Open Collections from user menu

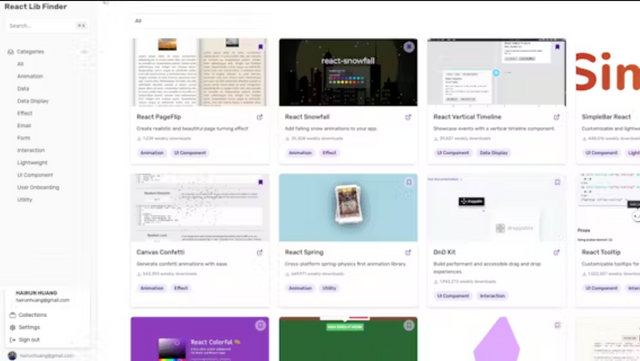[33, 315]
